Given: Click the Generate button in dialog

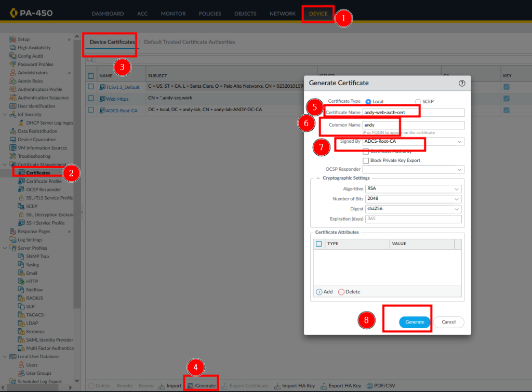Looking at the screenshot, I should (x=415, y=322).
